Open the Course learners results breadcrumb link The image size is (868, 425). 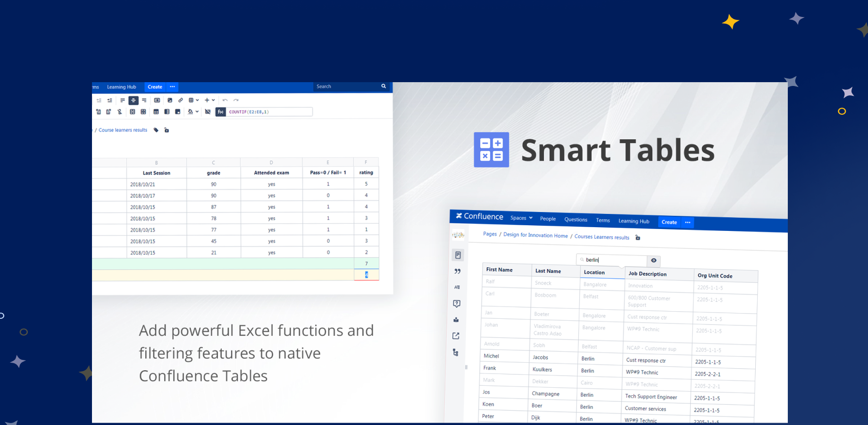pyautogui.click(x=123, y=130)
